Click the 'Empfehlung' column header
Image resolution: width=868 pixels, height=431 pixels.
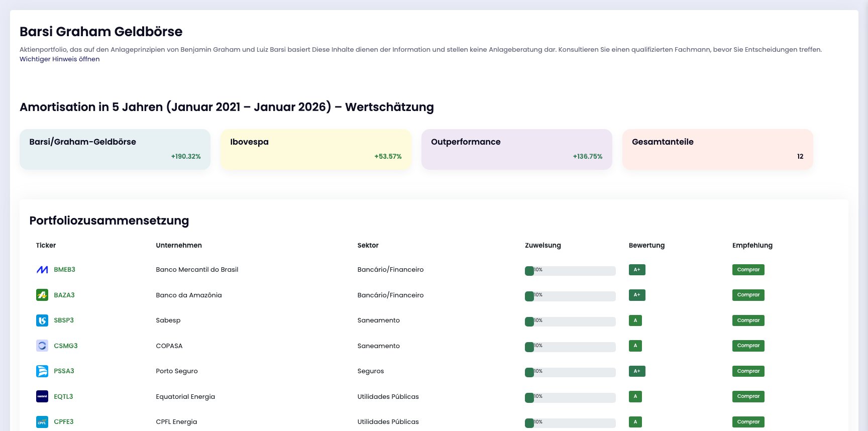(752, 245)
